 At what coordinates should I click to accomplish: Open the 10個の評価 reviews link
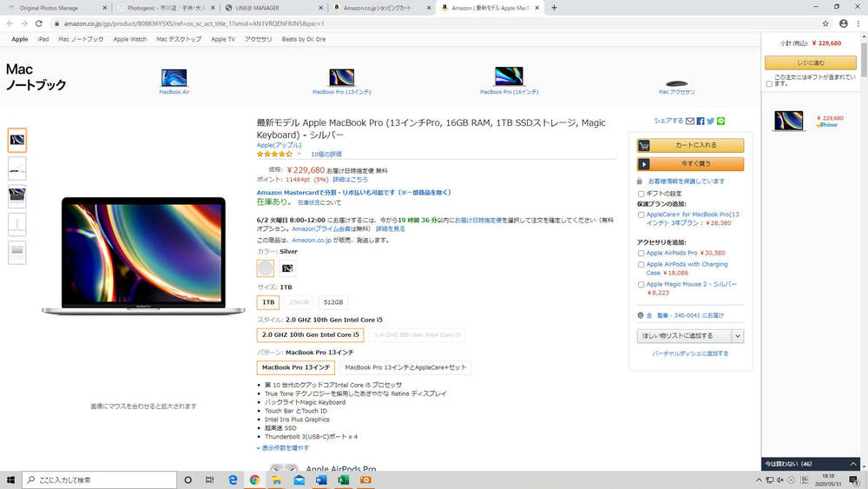326,154
